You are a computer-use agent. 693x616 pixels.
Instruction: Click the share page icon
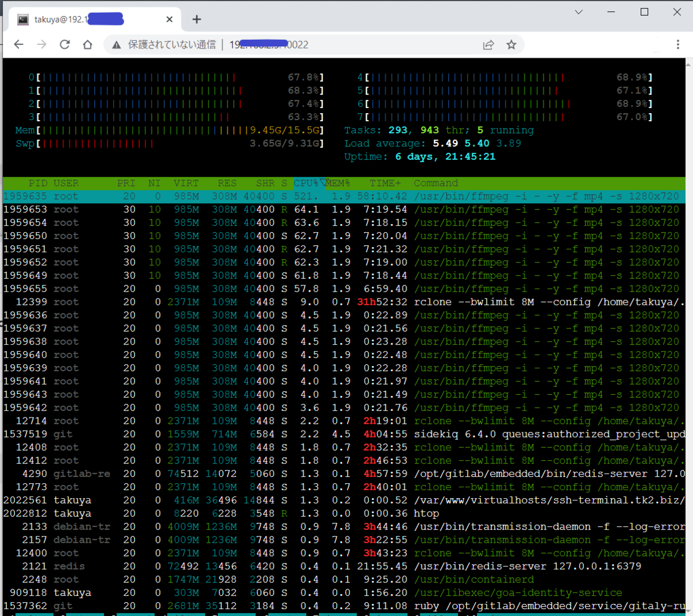point(489,44)
